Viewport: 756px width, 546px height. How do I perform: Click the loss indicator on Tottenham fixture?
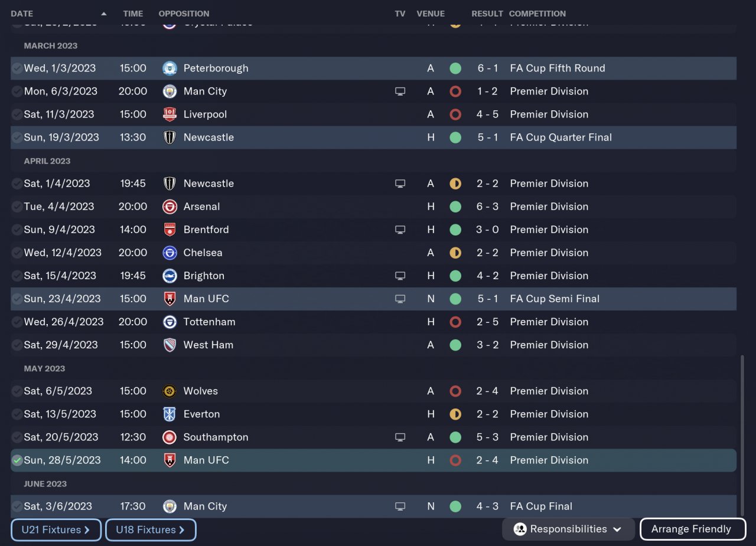point(455,322)
